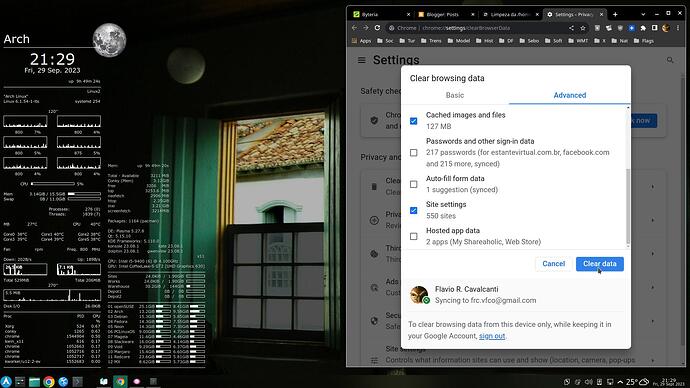Launch Chrome from the taskbar launcher
The width and height of the screenshot is (690, 388).
49,381
